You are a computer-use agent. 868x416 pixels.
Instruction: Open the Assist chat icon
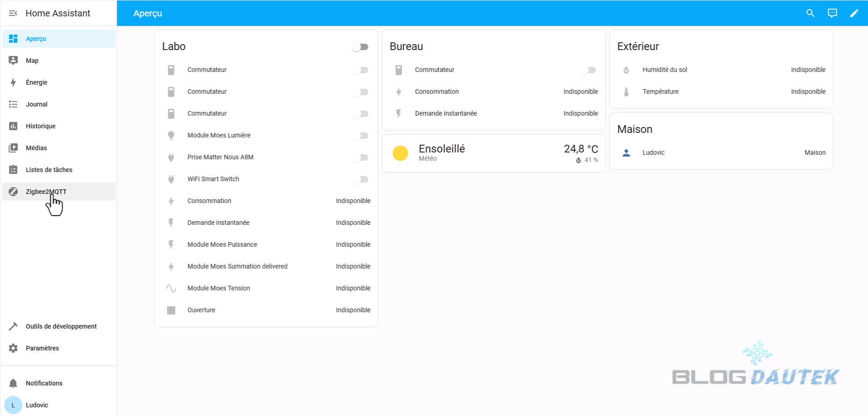(x=832, y=13)
